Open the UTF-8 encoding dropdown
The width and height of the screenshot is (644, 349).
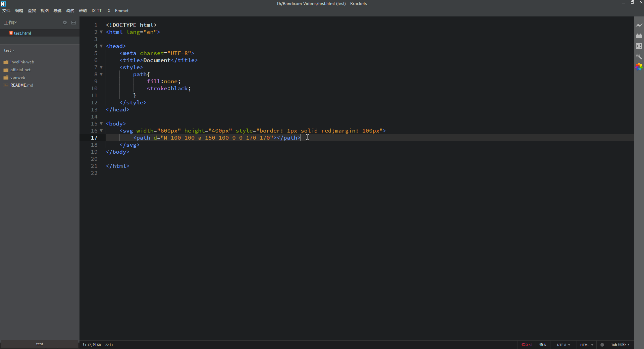pos(563,345)
